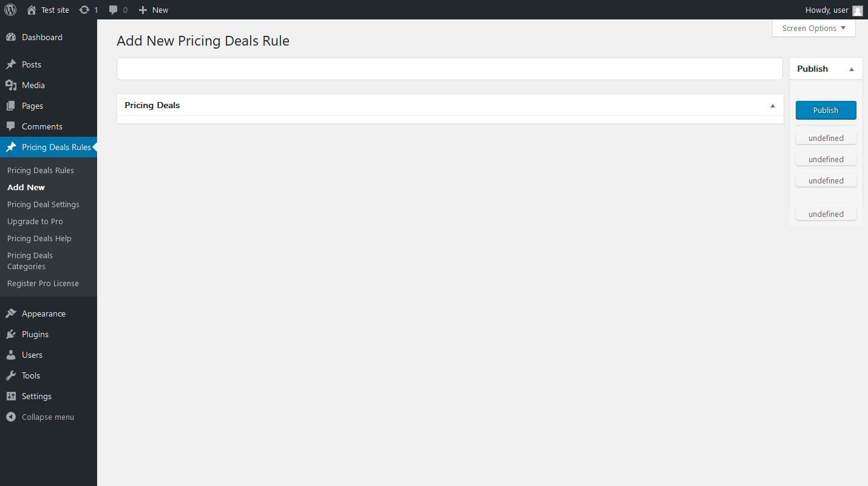Image resolution: width=868 pixels, height=486 pixels.
Task: Collapse the admin sidebar menu
Action: point(49,417)
